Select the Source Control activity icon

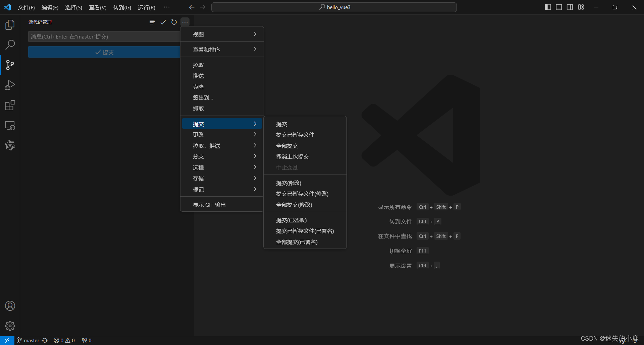10,65
